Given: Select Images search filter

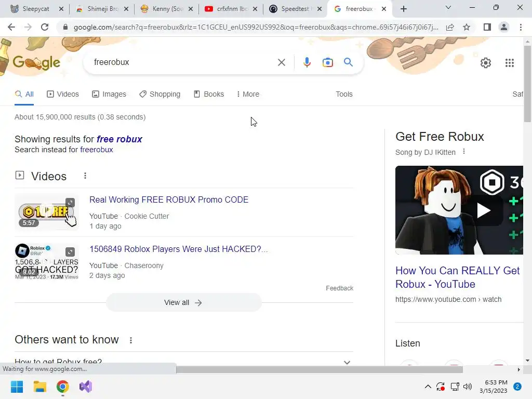Looking at the screenshot, I should pos(109,95).
